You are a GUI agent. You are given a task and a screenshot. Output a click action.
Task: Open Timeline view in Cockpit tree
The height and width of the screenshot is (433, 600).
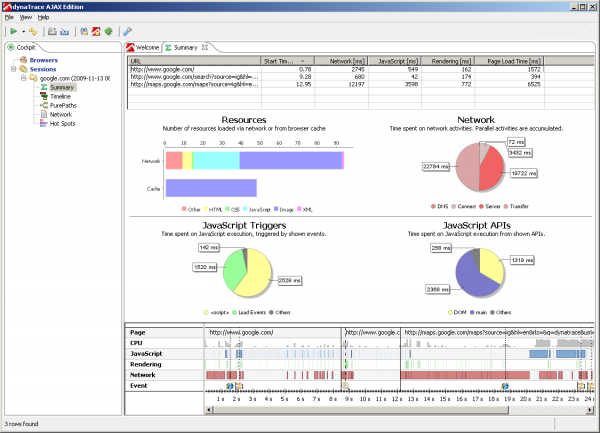pyautogui.click(x=60, y=96)
